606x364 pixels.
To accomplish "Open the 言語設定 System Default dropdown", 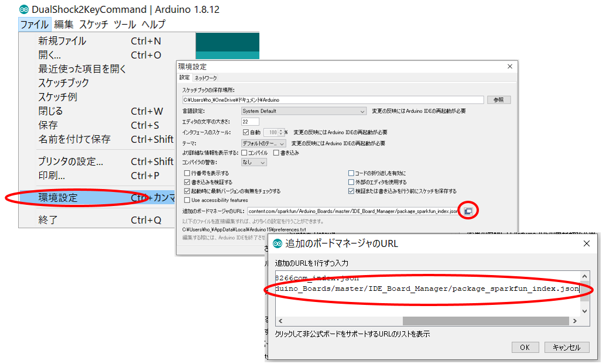I will pyautogui.click(x=303, y=111).
